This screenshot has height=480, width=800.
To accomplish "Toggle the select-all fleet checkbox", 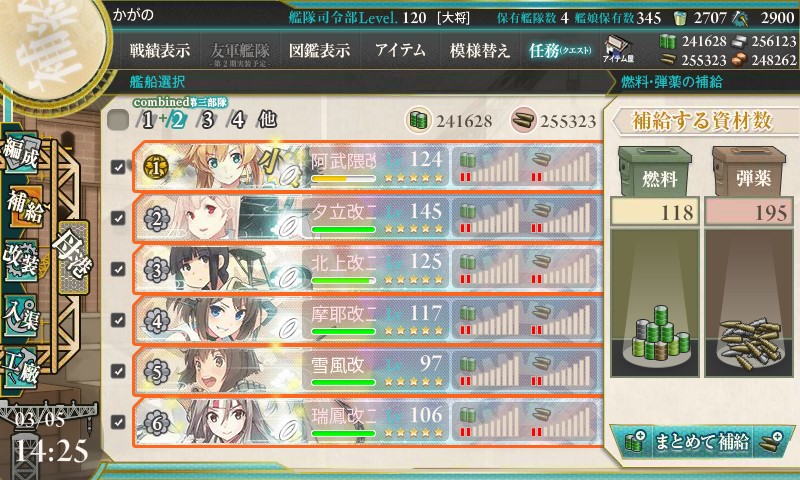I will (x=118, y=120).
